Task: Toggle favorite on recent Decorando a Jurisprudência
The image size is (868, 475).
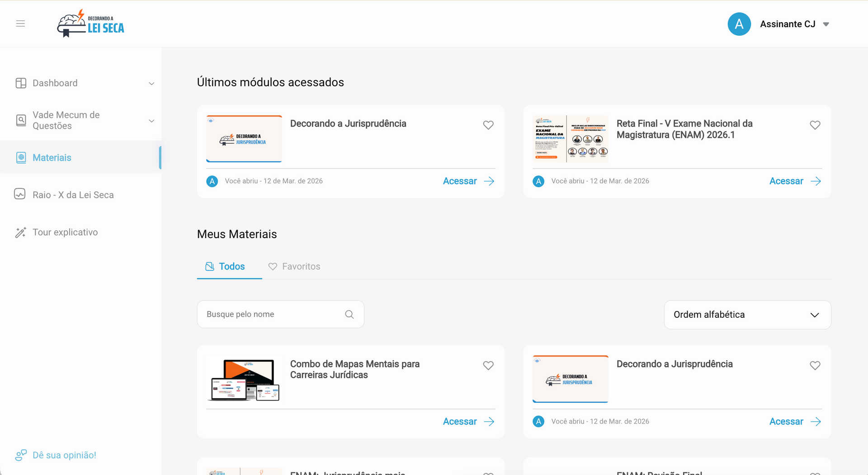Action: (488, 125)
